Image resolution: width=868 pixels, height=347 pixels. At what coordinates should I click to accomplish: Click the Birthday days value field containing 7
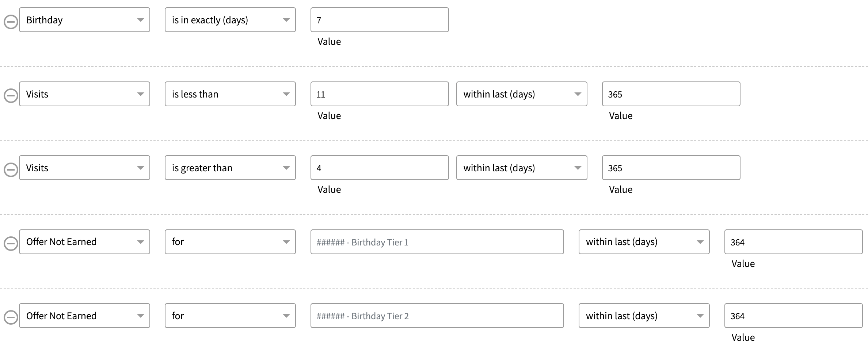tap(380, 20)
